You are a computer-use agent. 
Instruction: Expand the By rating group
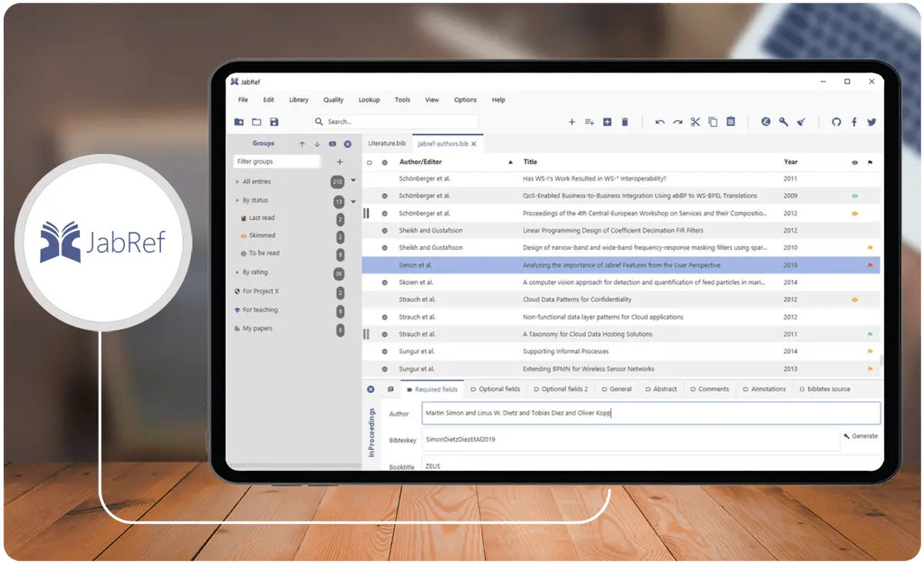click(237, 272)
